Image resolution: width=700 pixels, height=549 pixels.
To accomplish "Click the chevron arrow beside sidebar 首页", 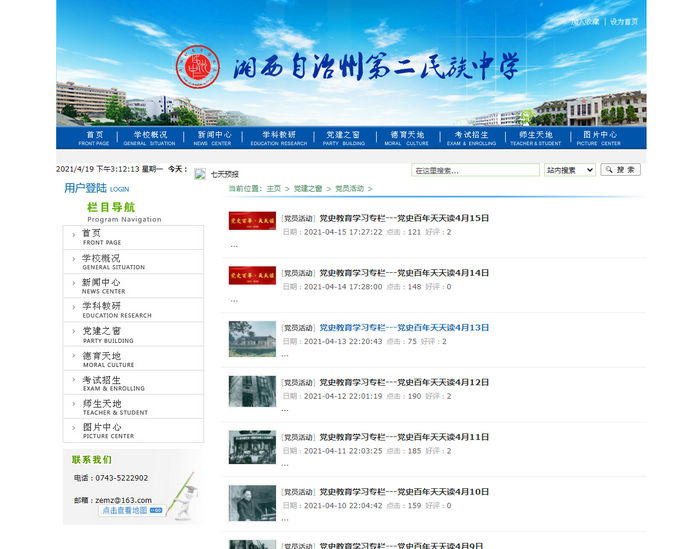I will pos(74,235).
